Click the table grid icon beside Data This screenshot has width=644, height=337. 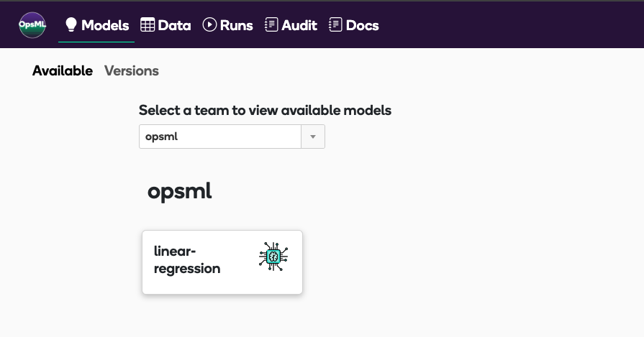coord(148,25)
